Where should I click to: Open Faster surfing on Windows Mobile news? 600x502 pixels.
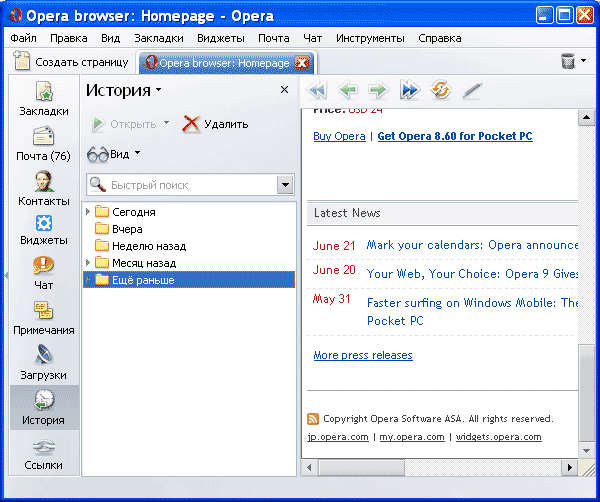472,311
